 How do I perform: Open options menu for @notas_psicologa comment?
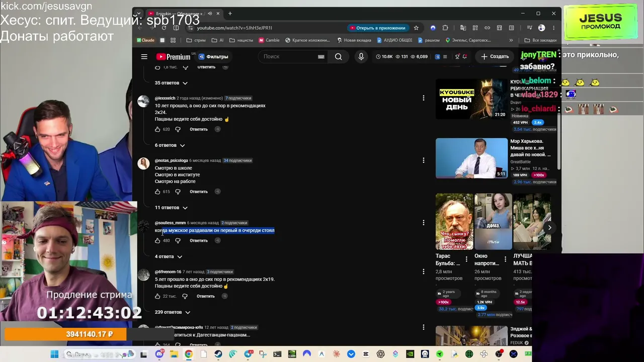click(x=424, y=160)
